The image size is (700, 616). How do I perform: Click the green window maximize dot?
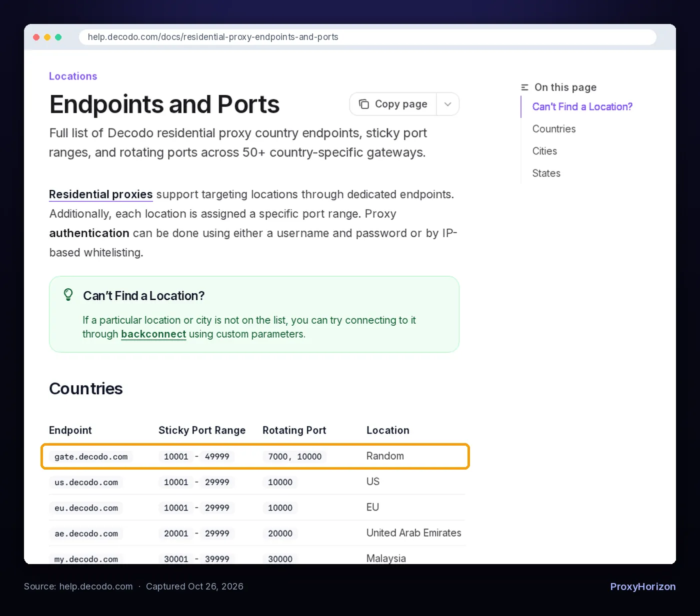[58, 37]
